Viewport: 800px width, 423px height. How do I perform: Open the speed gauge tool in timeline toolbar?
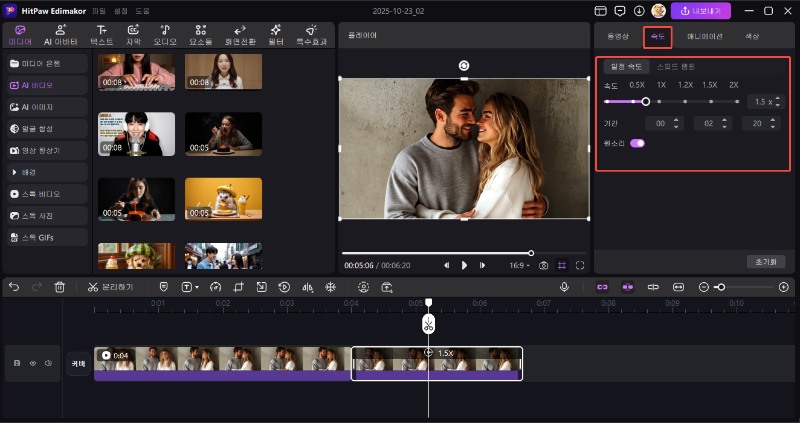click(x=215, y=287)
